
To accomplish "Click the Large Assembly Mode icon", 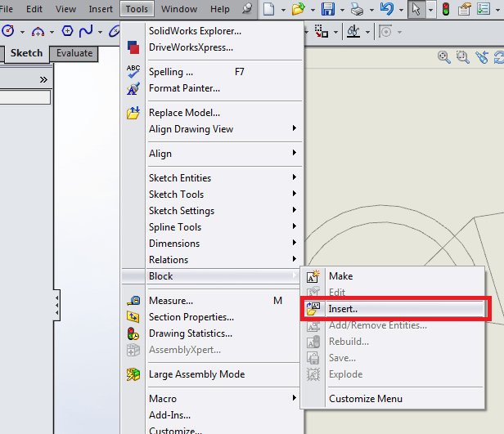I will pos(133,374).
